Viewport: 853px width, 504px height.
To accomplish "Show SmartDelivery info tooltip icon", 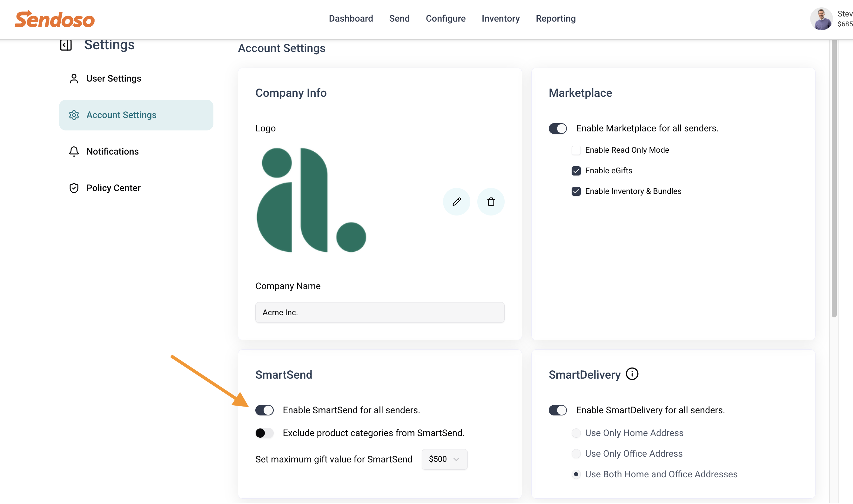I will tap(632, 374).
